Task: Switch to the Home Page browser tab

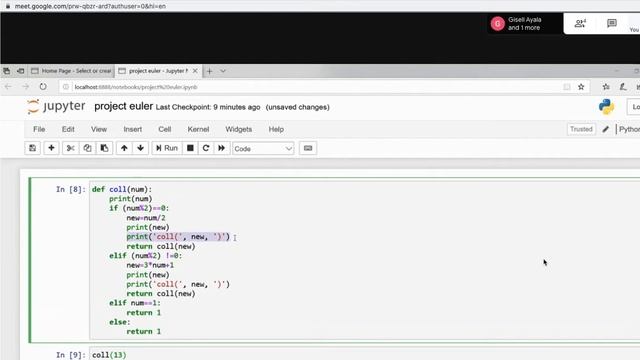Action: (x=71, y=71)
